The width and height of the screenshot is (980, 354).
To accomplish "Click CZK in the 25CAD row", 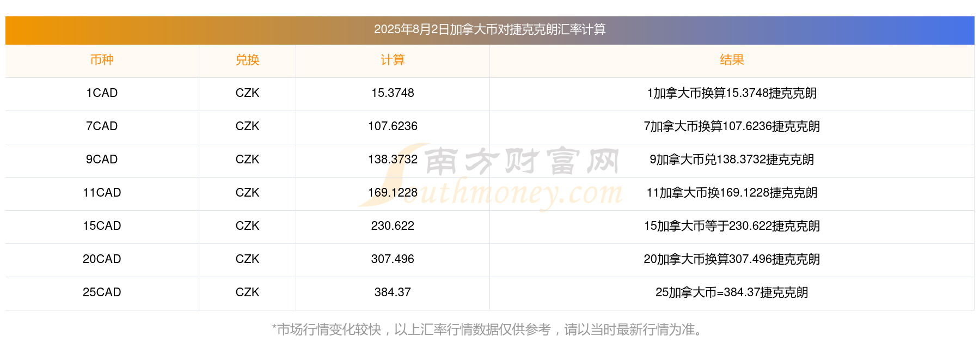I will click(247, 292).
